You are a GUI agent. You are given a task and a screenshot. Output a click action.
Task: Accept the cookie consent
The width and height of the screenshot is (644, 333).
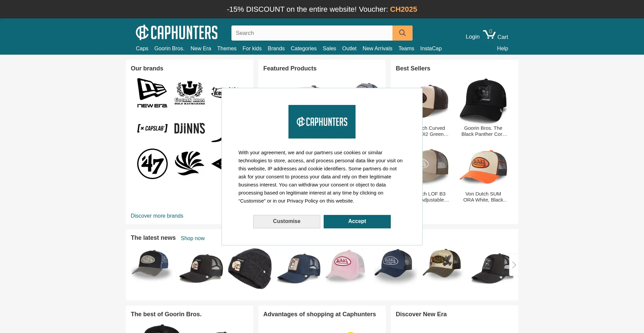tap(357, 222)
